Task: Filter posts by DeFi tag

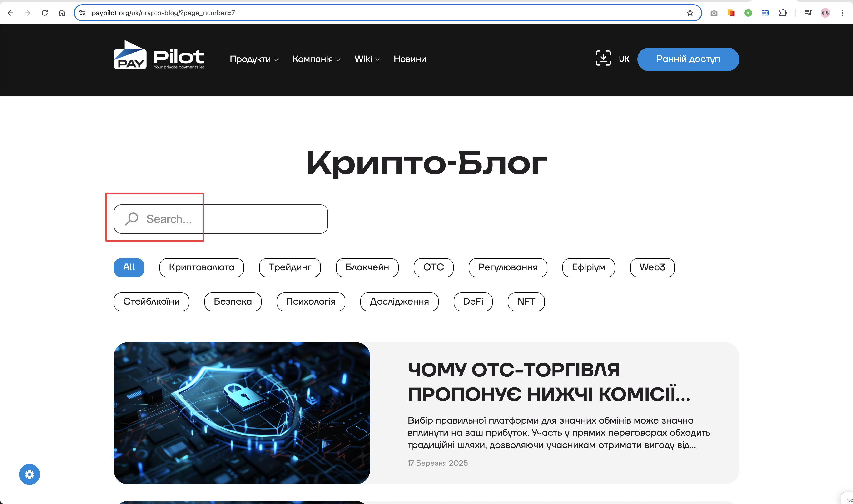Action: click(x=473, y=301)
